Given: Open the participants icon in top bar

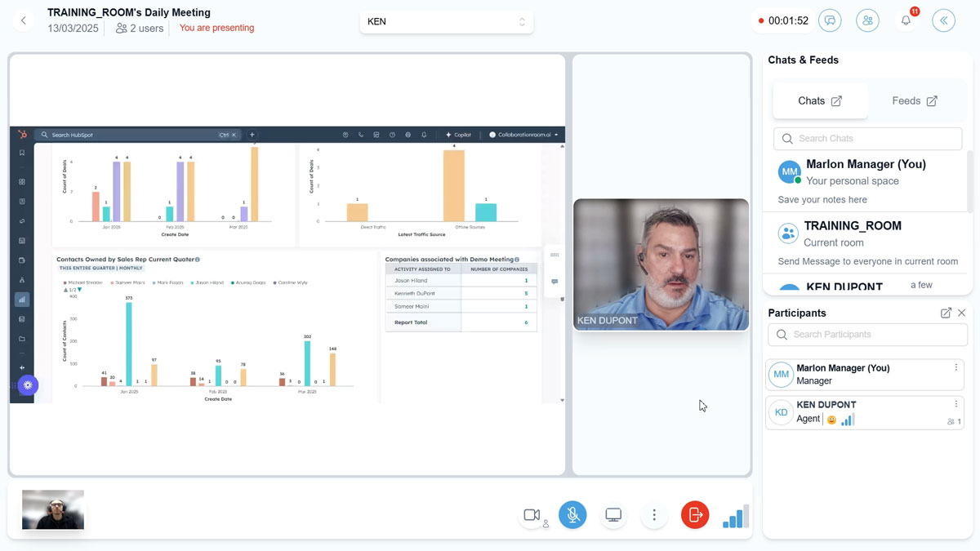Looking at the screenshot, I should coord(867,21).
